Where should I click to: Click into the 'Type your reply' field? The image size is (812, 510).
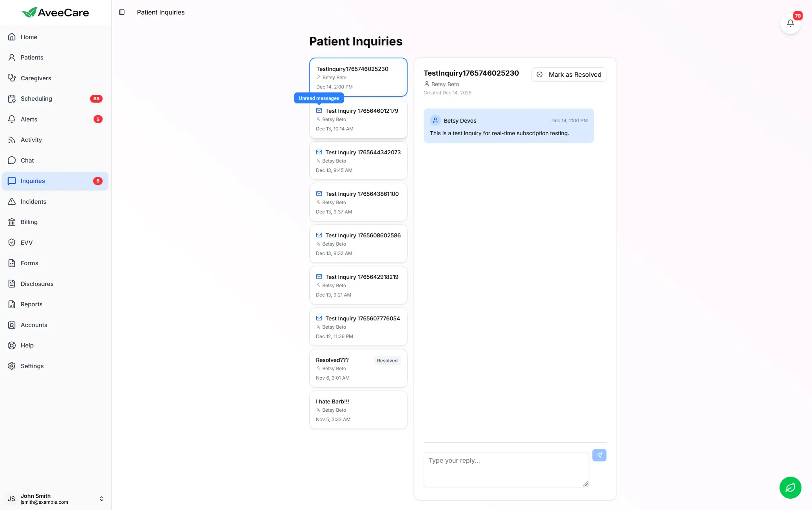[x=505, y=469]
